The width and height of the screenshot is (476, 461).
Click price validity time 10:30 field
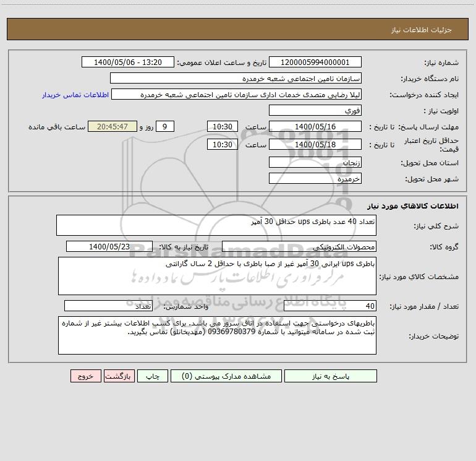click(x=222, y=144)
